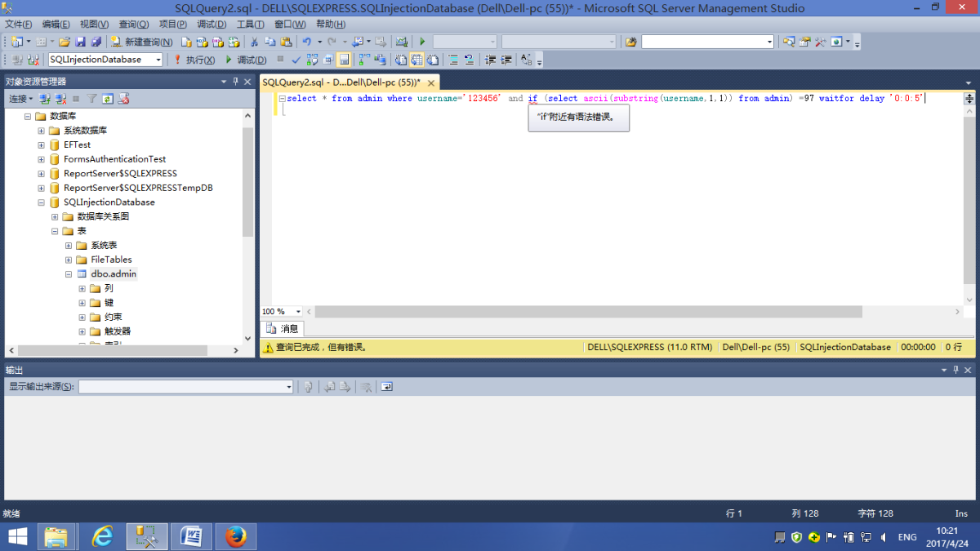Viewport: 980px width, 551px height.
Task: Collapse the dbo.admin table node
Action: [x=69, y=273]
